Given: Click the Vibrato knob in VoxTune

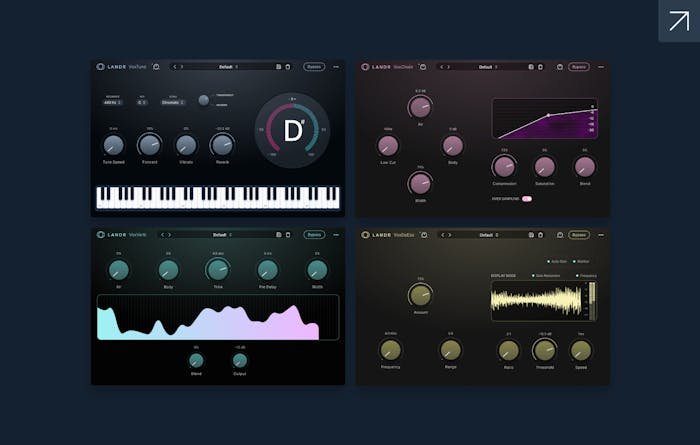Looking at the screenshot, I should point(186,146).
